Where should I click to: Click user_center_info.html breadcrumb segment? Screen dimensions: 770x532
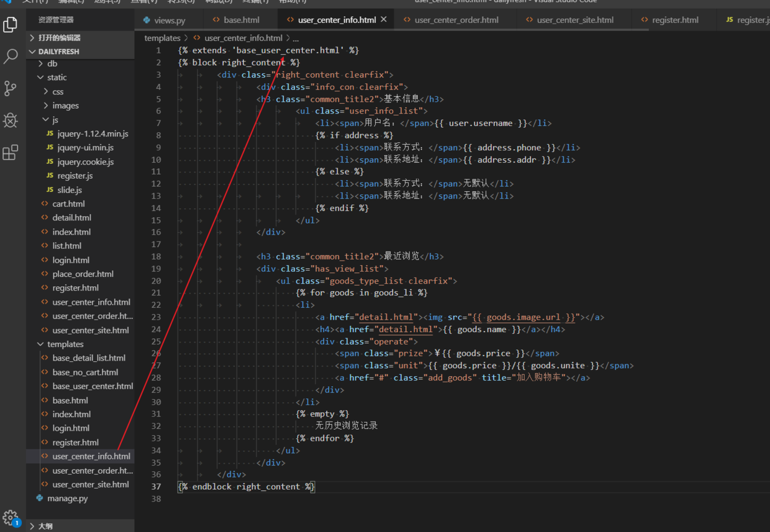(243, 38)
